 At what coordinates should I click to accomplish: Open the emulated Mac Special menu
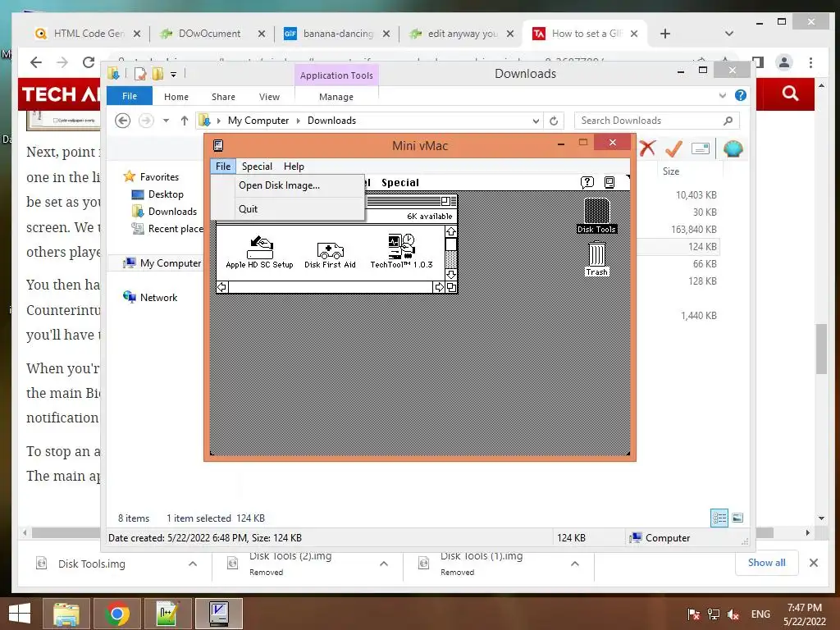pos(399,183)
